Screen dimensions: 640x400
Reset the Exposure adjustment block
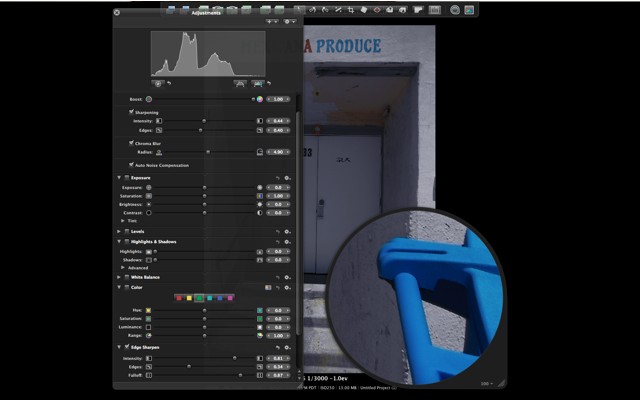pos(278,178)
